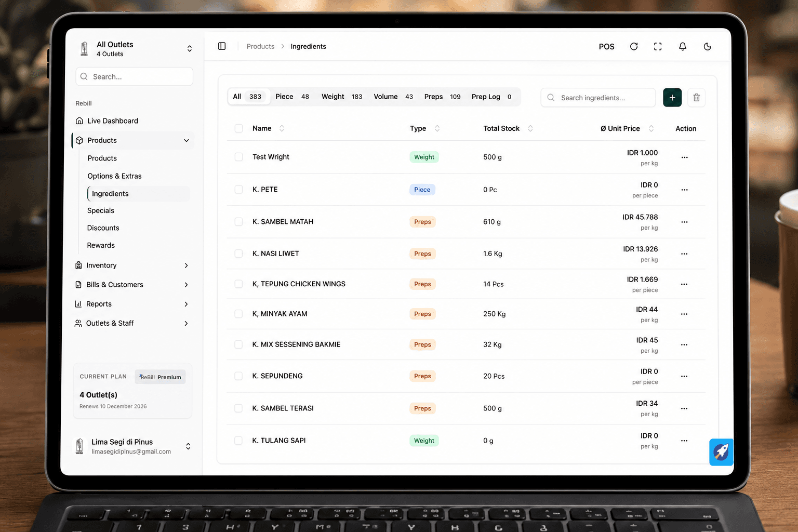This screenshot has width=798, height=532.
Task: Click the ReBill Premium plan badge
Action: coord(160,377)
